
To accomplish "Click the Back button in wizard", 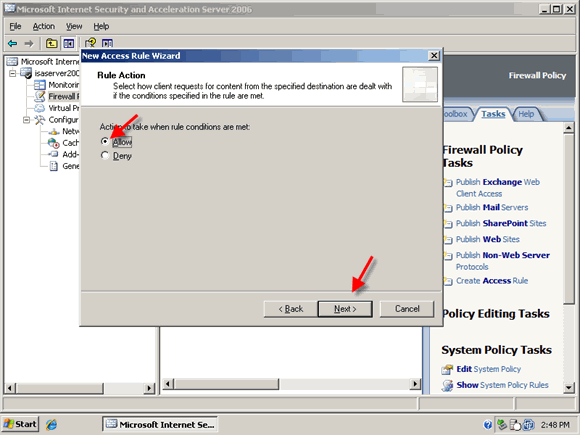I will tap(291, 309).
